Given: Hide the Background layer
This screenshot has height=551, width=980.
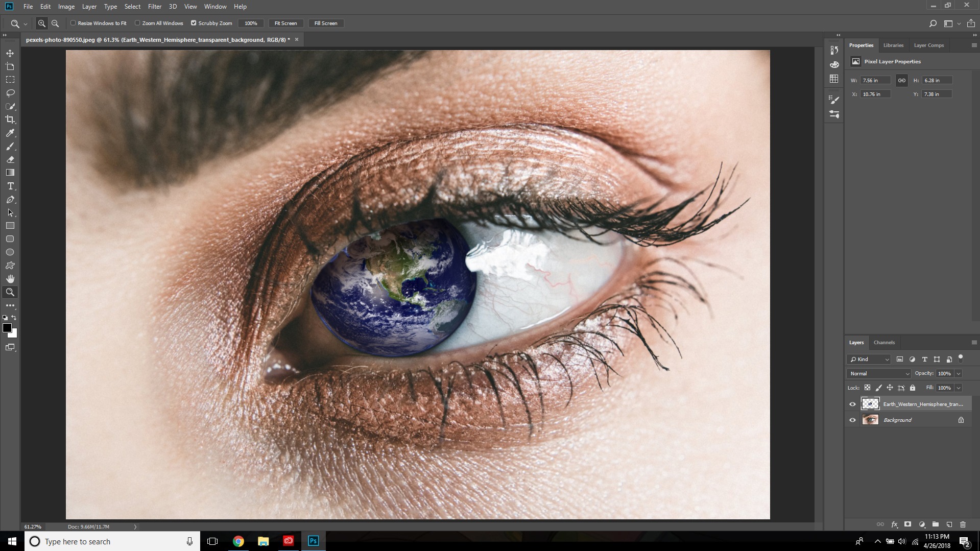Looking at the screenshot, I should 852,420.
